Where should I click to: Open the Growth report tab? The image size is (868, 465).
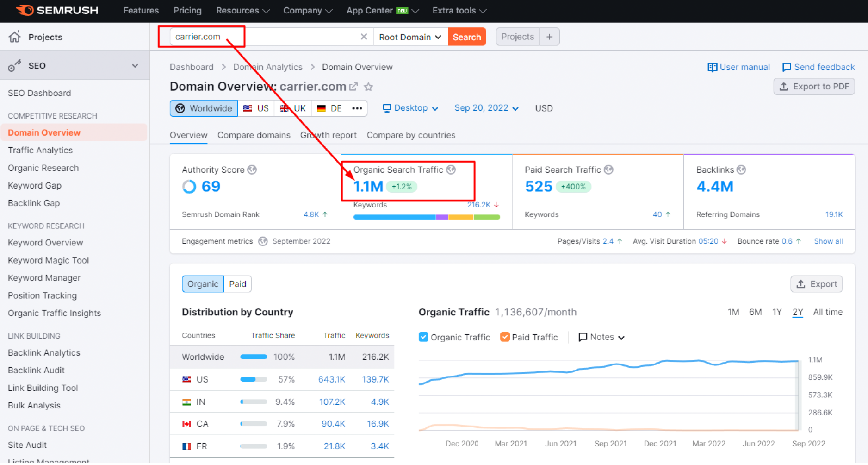coord(329,135)
